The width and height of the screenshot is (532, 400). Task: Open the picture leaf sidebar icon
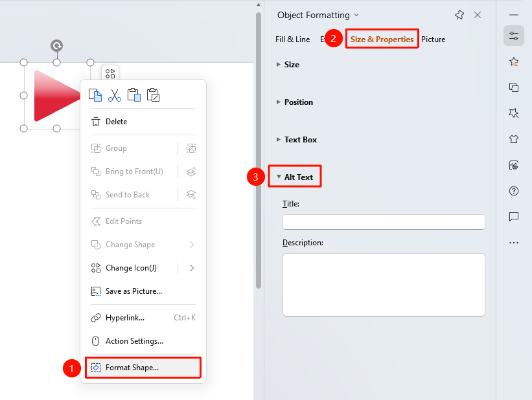pos(514,165)
